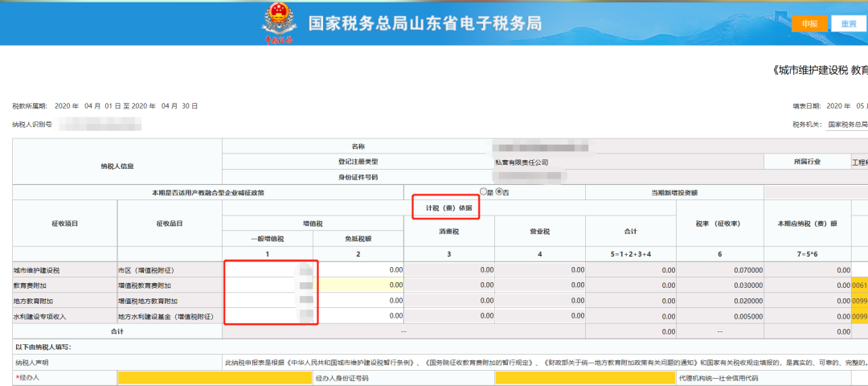The height and width of the screenshot is (386, 868).
Task: Click the 代理机构统一社会信用代码 label
Action: point(719,379)
